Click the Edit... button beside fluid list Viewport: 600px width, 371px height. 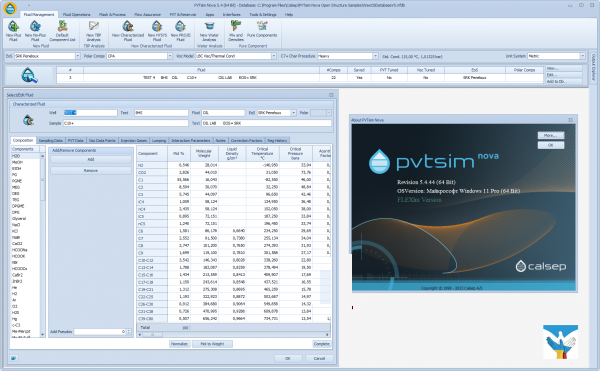click(564, 75)
